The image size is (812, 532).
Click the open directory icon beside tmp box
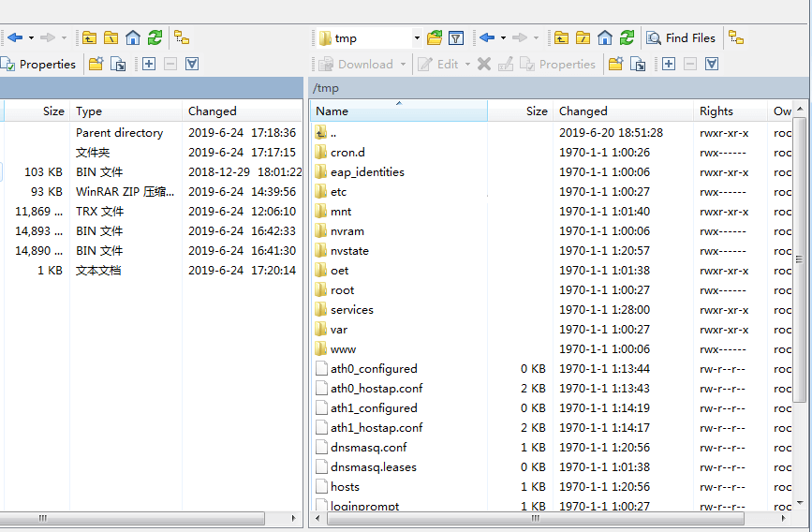point(435,38)
